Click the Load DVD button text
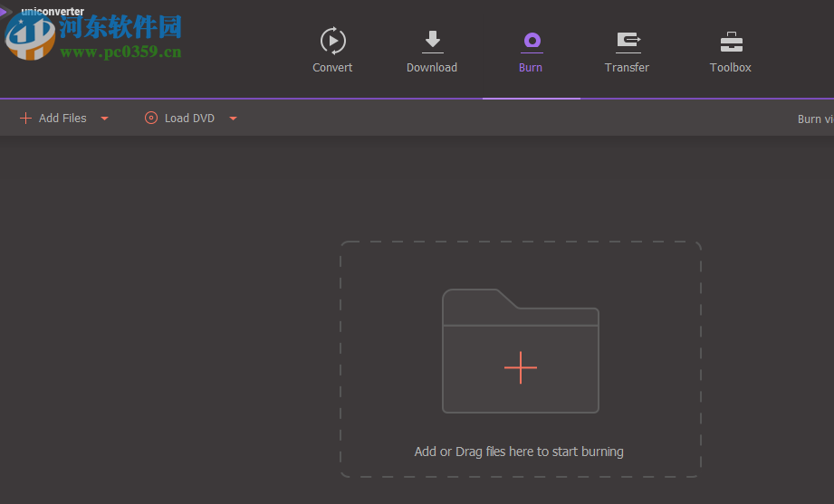The height and width of the screenshot is (504, 834). 189,118
